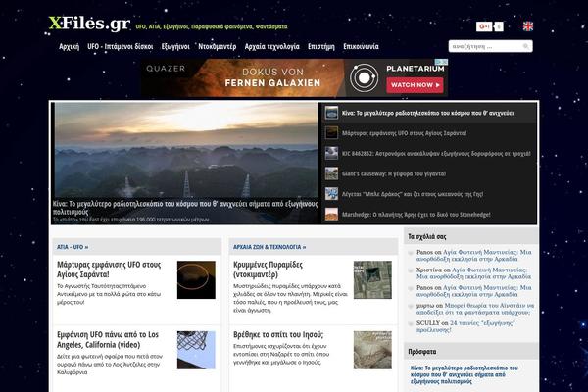Open μυρτω comment link about Αϊνστάιν
This screenshot has height=392, width=588.
click(x=475, y=309)
